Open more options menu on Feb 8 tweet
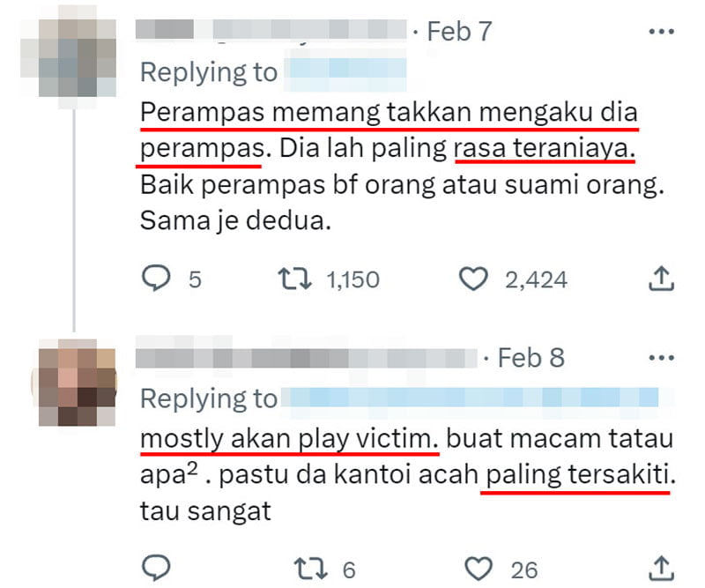The height and width of the screenshot is (588, 705). (x=662, y=358)
